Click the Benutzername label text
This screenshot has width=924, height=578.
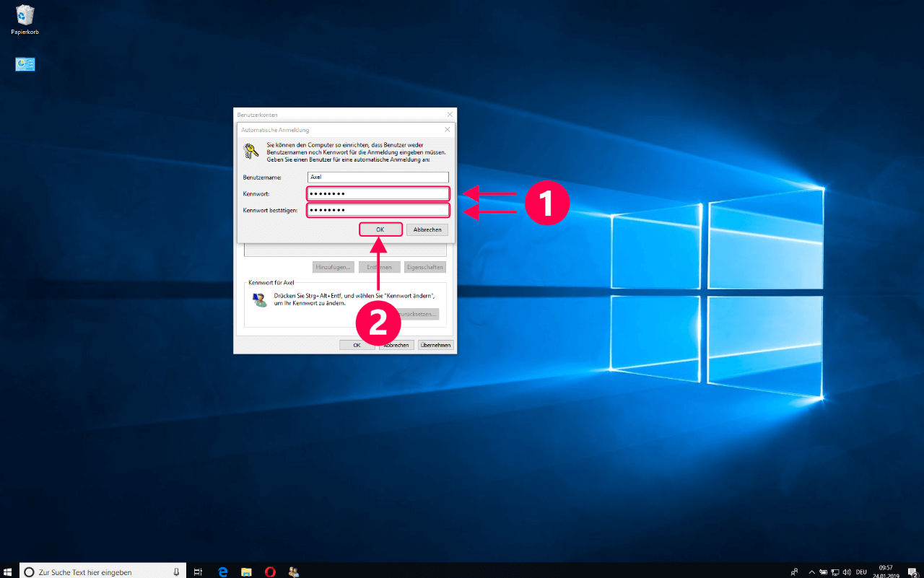pos(262,177)
